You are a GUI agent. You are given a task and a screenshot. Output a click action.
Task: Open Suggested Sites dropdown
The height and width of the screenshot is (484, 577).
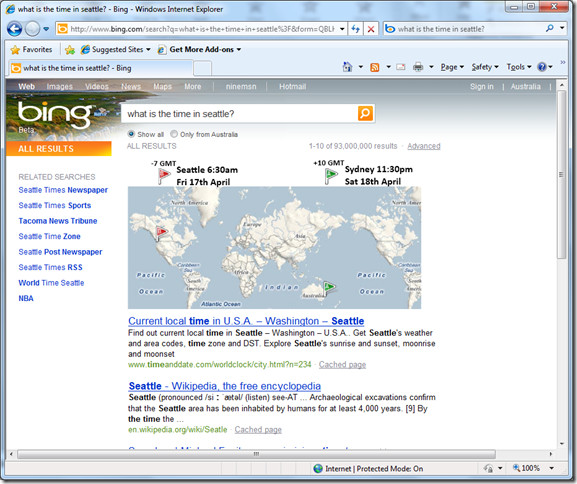(x=116, y=49)
